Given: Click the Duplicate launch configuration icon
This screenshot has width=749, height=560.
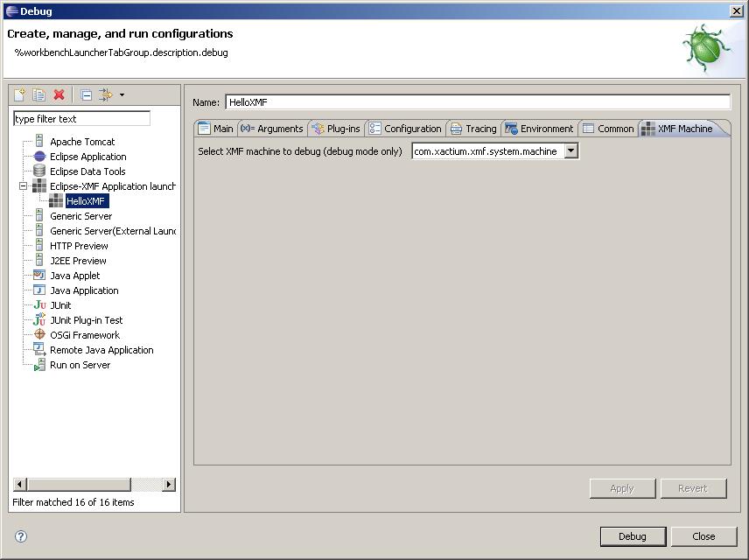Looking at the screenshot, I should (x=39, y=94).
